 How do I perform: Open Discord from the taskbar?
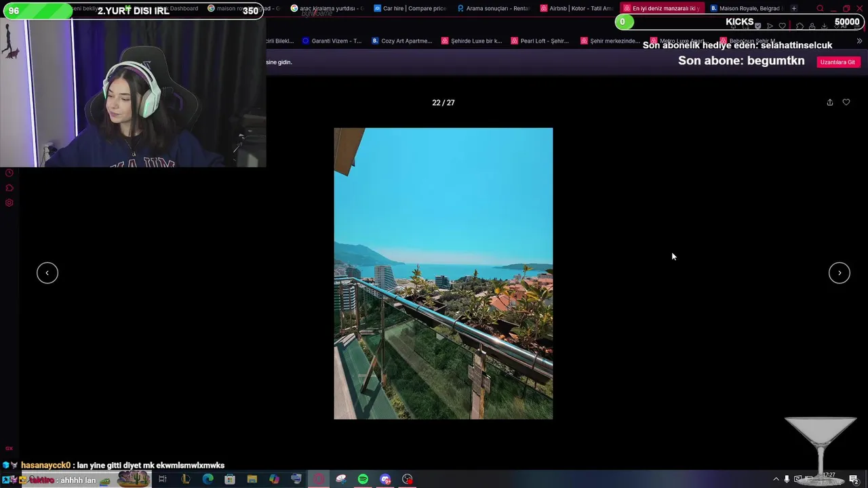click(x=385, y=479)
